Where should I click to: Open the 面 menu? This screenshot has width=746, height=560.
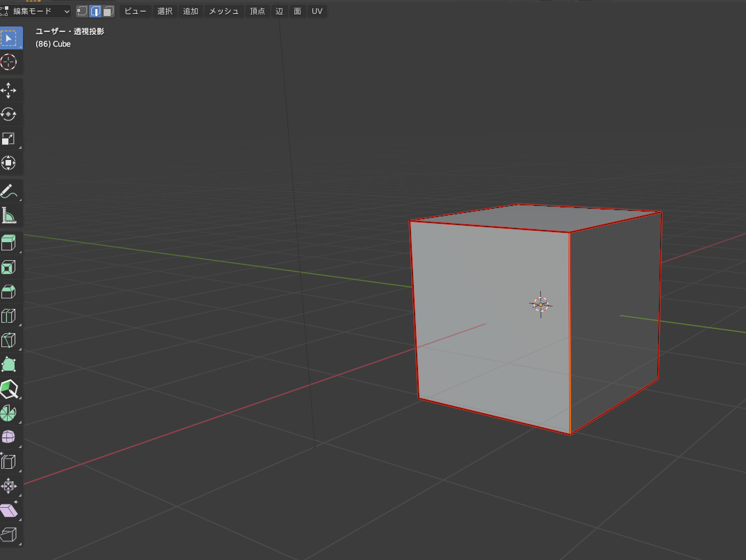tap(297, 11)
